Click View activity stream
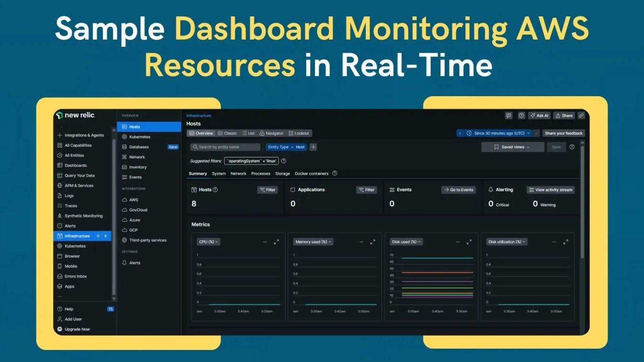Screen dimensions: 644x362 point(551,190)
